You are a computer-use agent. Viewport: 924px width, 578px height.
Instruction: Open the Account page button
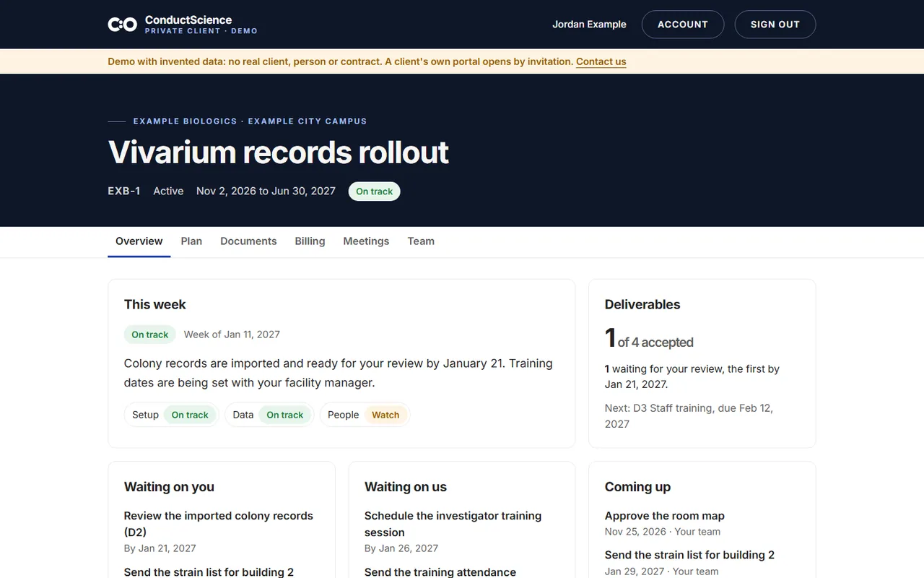tap(682, 25)
